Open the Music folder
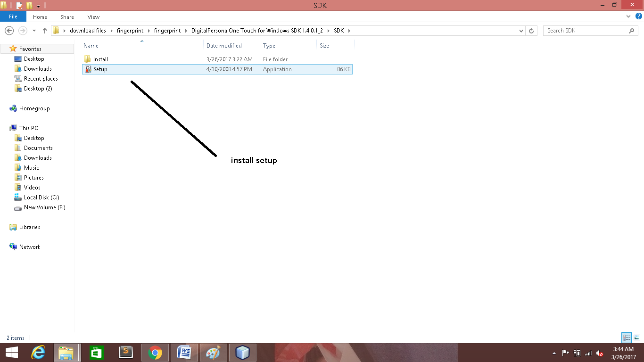This screenshot has width=644, height=362. click(32, 168)
